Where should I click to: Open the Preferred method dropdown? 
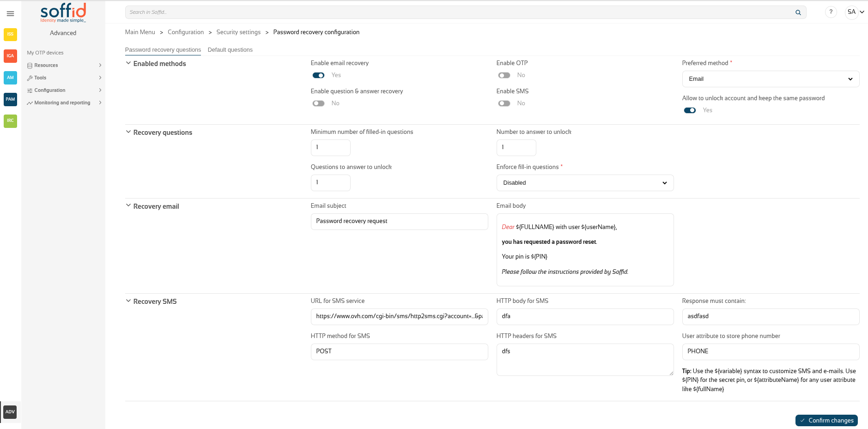pyautogui.click(x=770, y=79)
